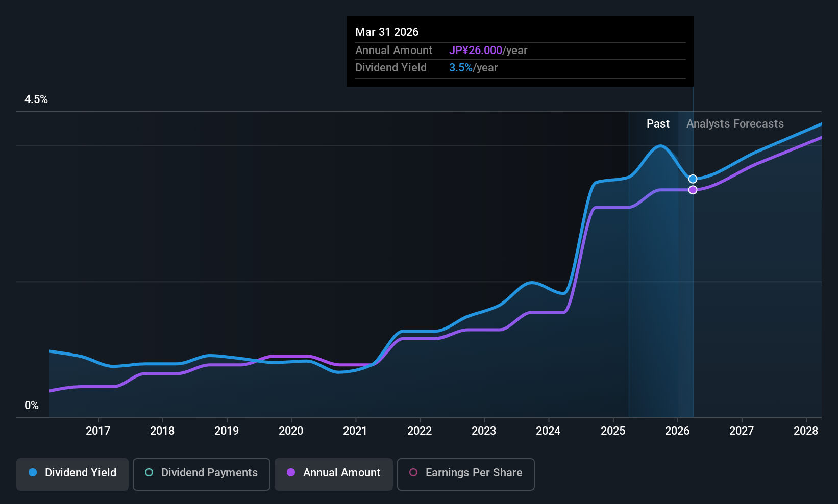
Task: Click the pink Earnings Per Share circle
Action: coord(413,473)
